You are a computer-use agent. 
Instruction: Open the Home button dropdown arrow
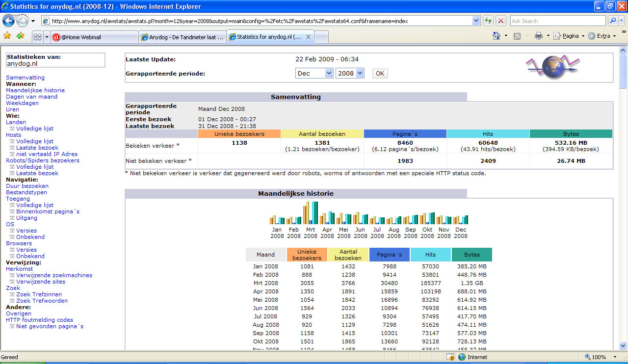(x=506, y=36)
